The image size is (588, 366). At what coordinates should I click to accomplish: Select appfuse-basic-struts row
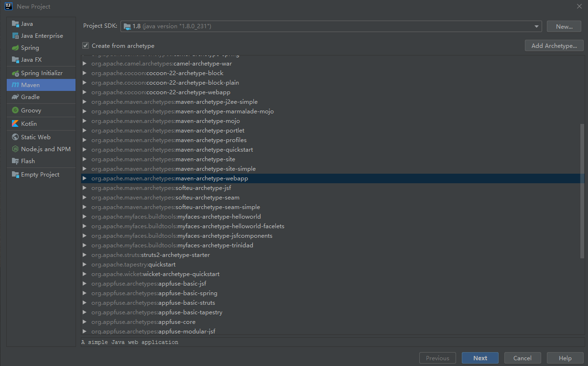pos(332,303)
